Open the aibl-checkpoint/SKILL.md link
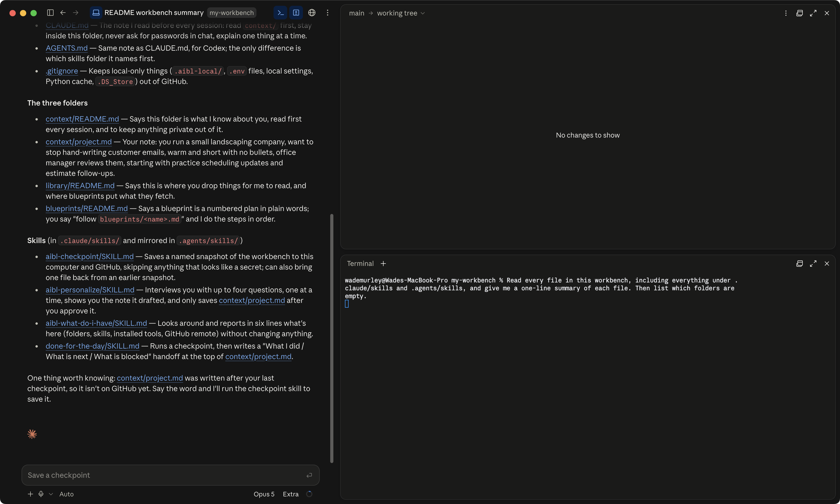The height and width of the screenshot is (504, 840). tap(90, 256)
